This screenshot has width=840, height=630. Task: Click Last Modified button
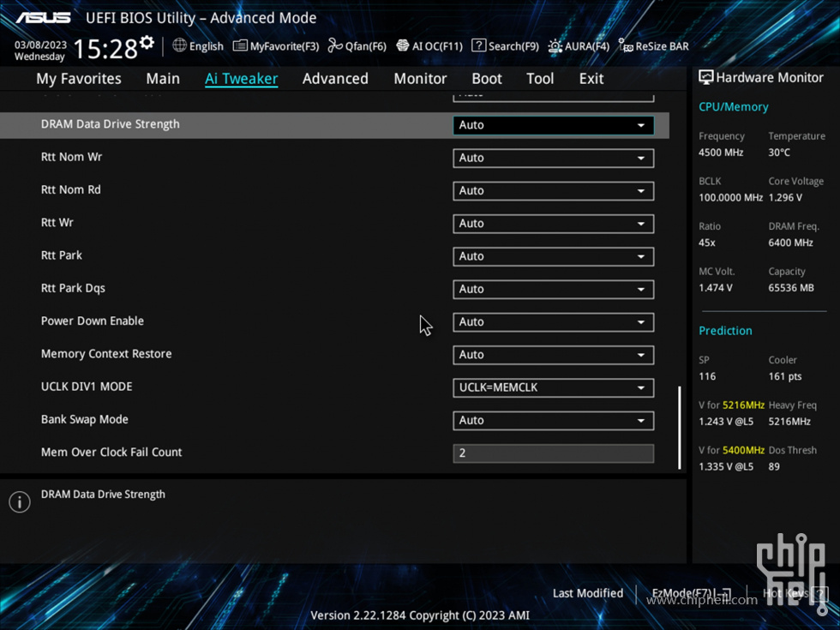pyautogui.click(x=588, y=593)
